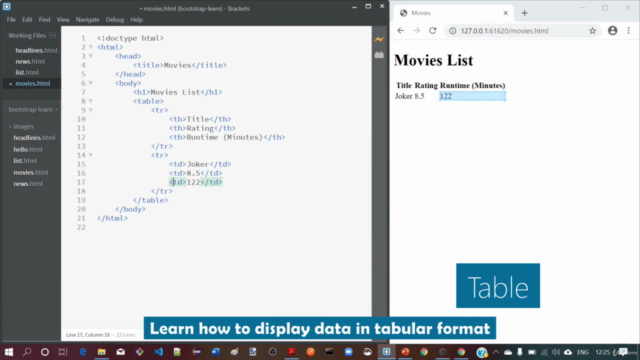Open hello.html in the project tree

(27, 149)
